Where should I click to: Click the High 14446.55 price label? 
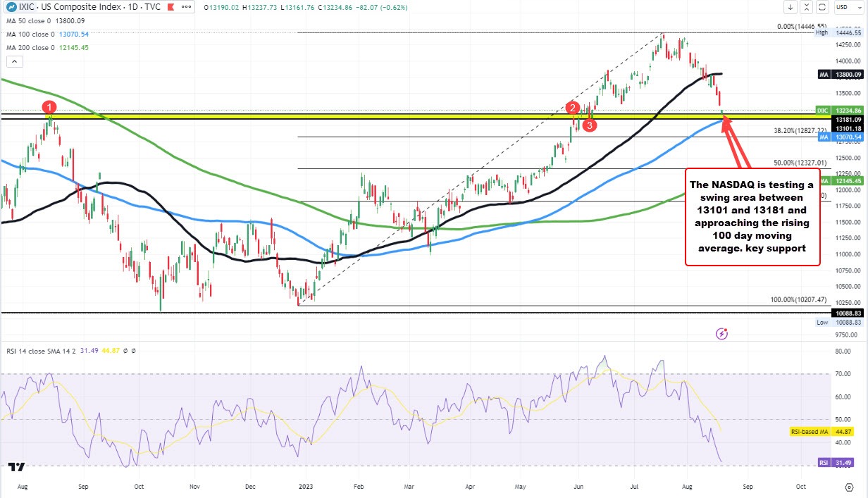click(x=838, y=32)
